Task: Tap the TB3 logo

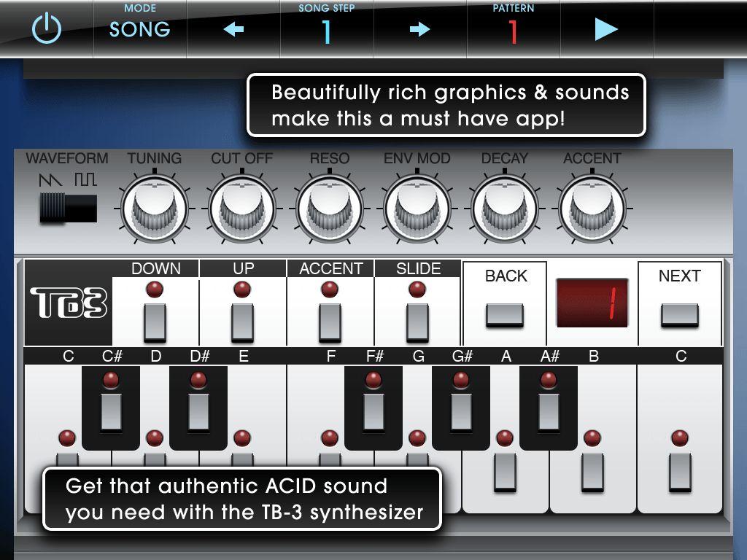Action: (68, 303)
